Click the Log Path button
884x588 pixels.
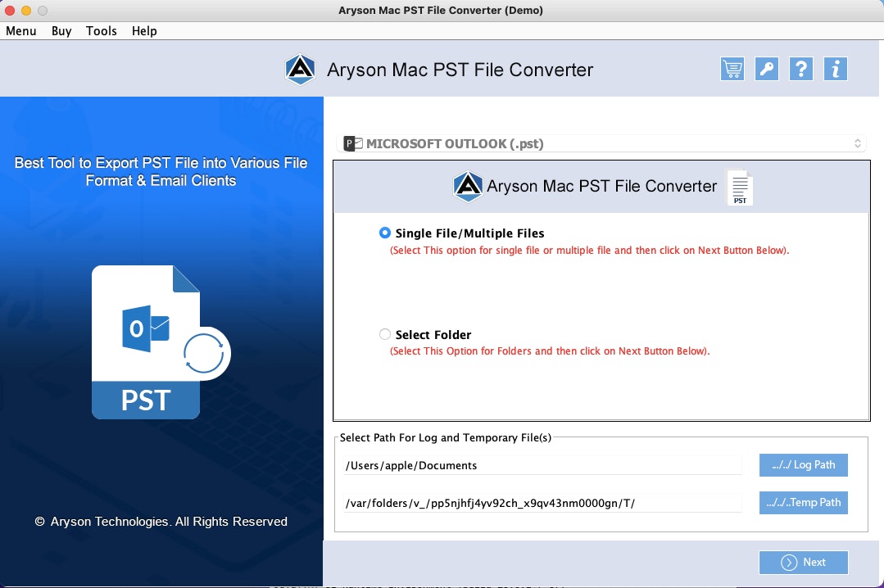click(x=804, y=465)
